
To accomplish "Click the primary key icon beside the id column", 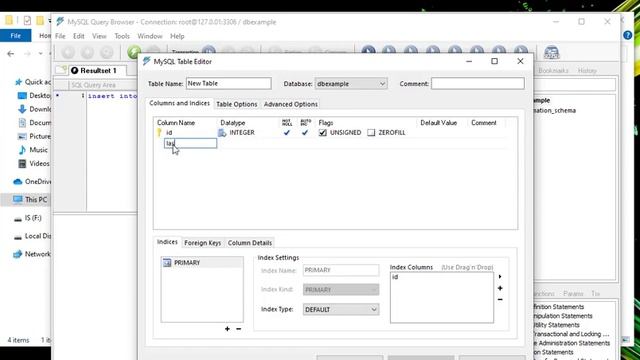I will 159,132.
